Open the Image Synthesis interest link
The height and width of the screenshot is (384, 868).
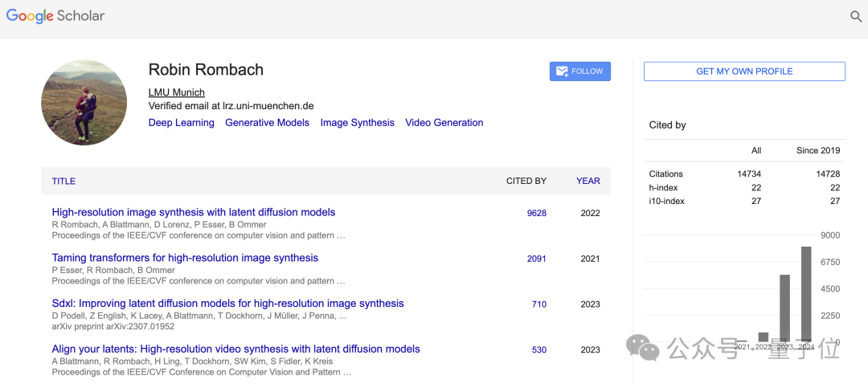pos(357,123)
